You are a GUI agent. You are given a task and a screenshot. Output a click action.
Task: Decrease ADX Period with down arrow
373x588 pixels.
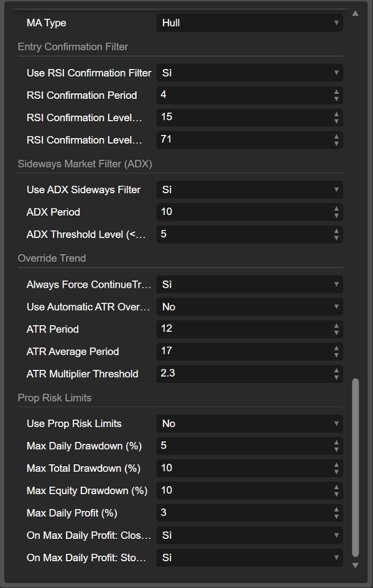point(336,216)
